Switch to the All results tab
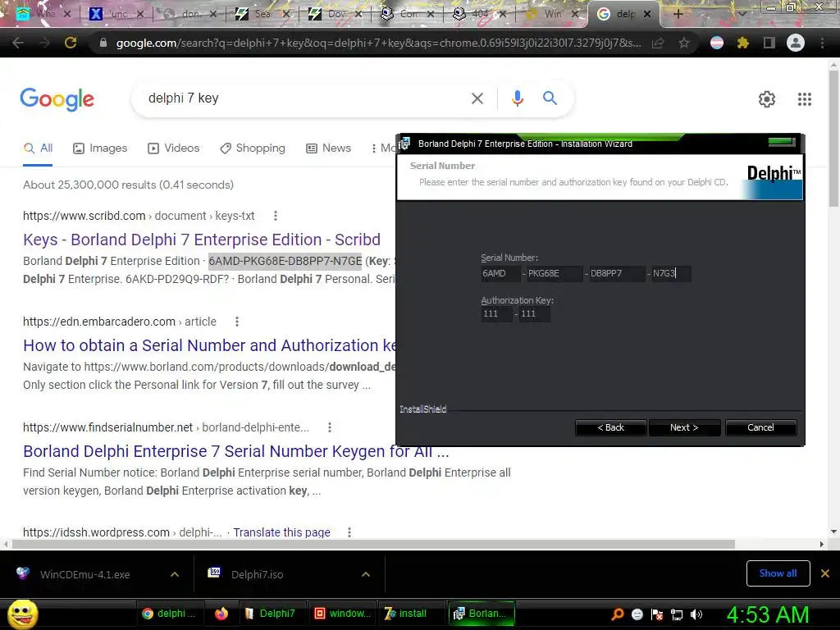Screen dimensions: 840x630 38,148
